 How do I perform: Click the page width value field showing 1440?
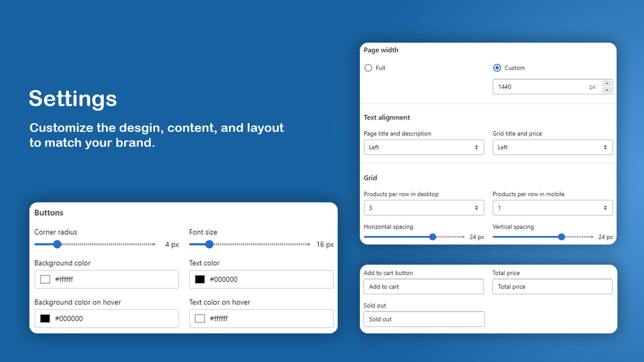click(543, 86)
